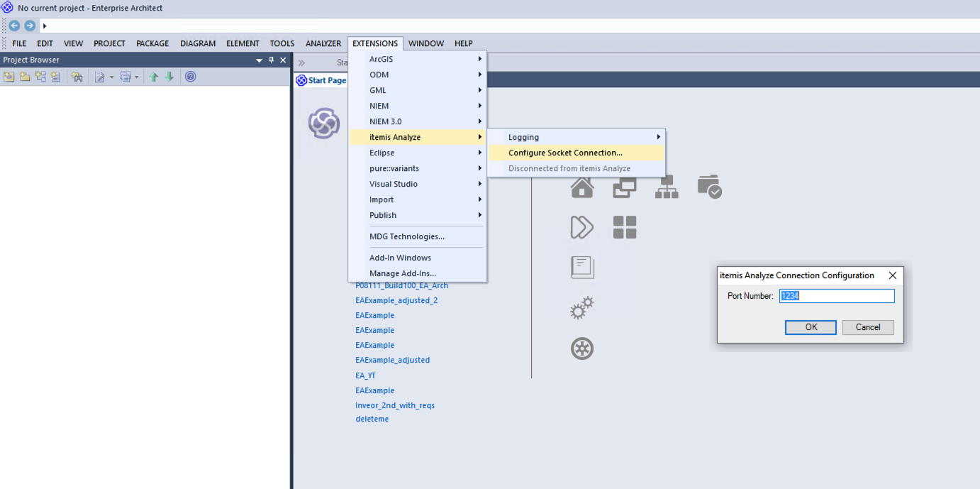This screenshot has width=980, height=489.
Task: Open recent project P08111_Build100_EA_Arch
Action: pyautogui.click(x=401, y=285)
